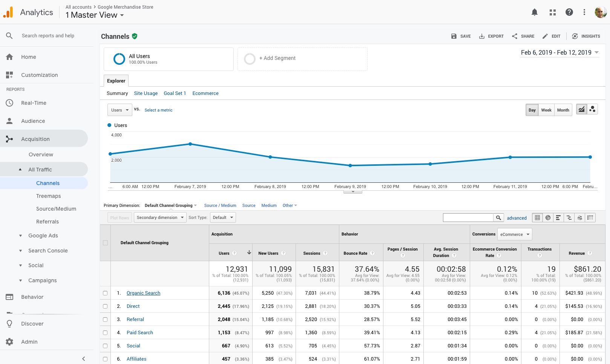610x364 pixels.
Task: Click the Revenue column help icon
Action: (590, 253)
